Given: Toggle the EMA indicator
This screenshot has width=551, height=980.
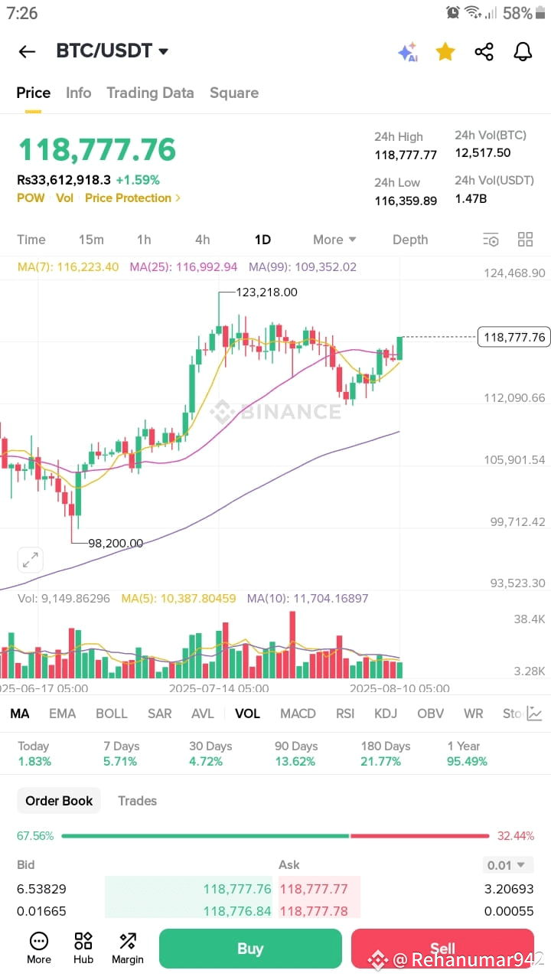Looking at the screenshot, I should click(x=63, y=714).
